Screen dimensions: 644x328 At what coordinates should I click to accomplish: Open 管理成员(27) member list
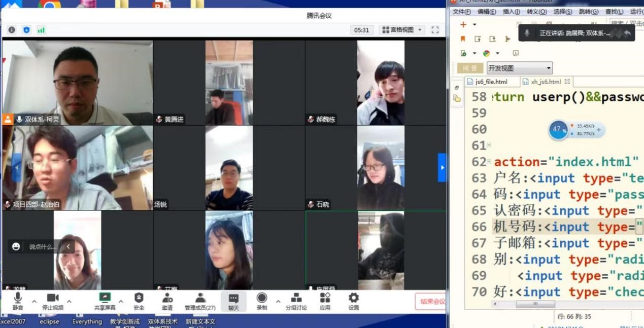[200, 299]
